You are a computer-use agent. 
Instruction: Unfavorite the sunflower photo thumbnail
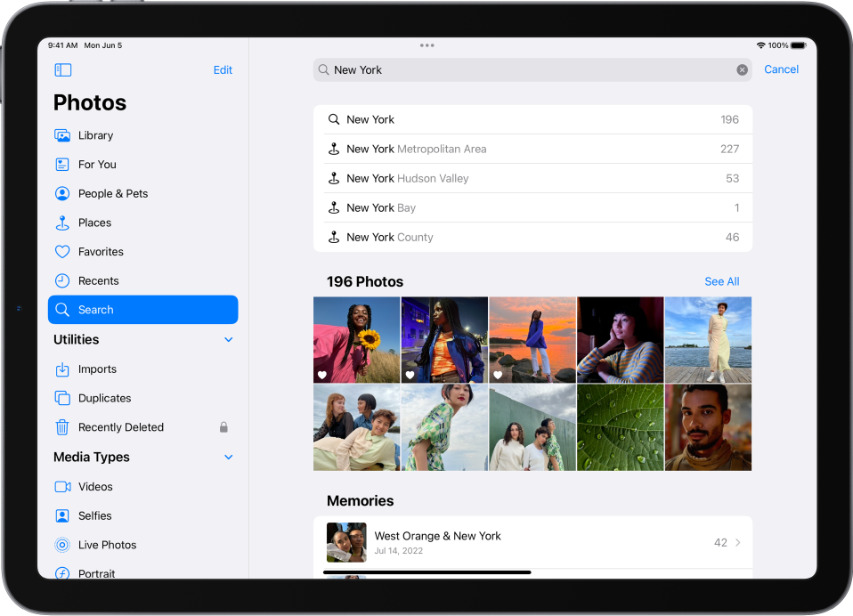point(321,375)
